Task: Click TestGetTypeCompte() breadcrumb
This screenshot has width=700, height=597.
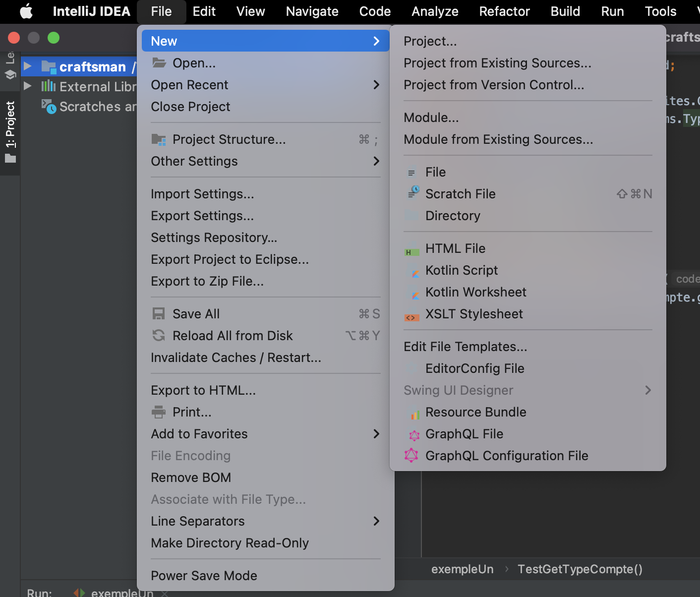Action: tap(580, 569)
